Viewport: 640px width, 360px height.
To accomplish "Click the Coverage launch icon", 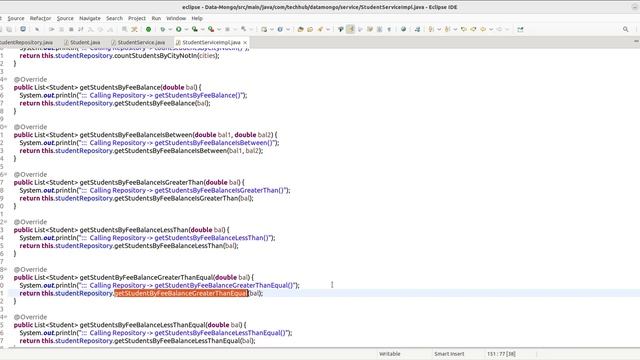I will (195, 29).
